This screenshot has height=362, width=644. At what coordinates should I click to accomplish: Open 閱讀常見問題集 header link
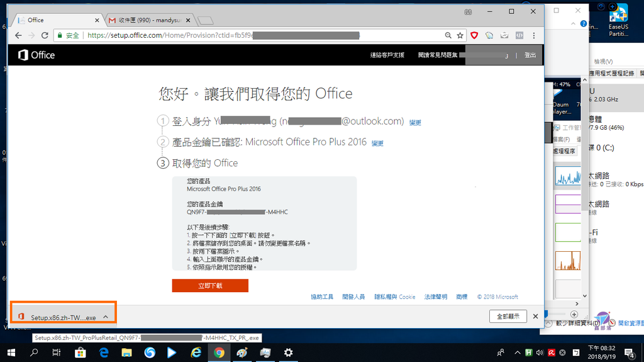[438, 55]
